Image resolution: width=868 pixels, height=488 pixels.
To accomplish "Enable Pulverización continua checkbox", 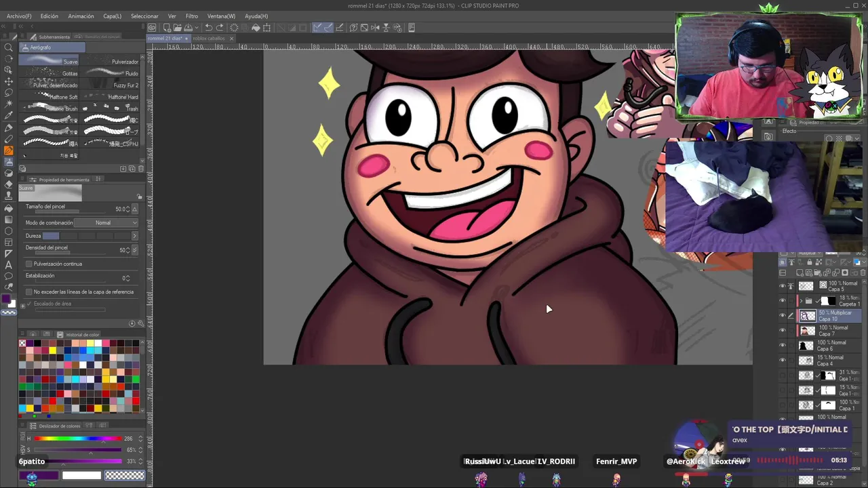I will pyautogui.click(x=28, y=264).
